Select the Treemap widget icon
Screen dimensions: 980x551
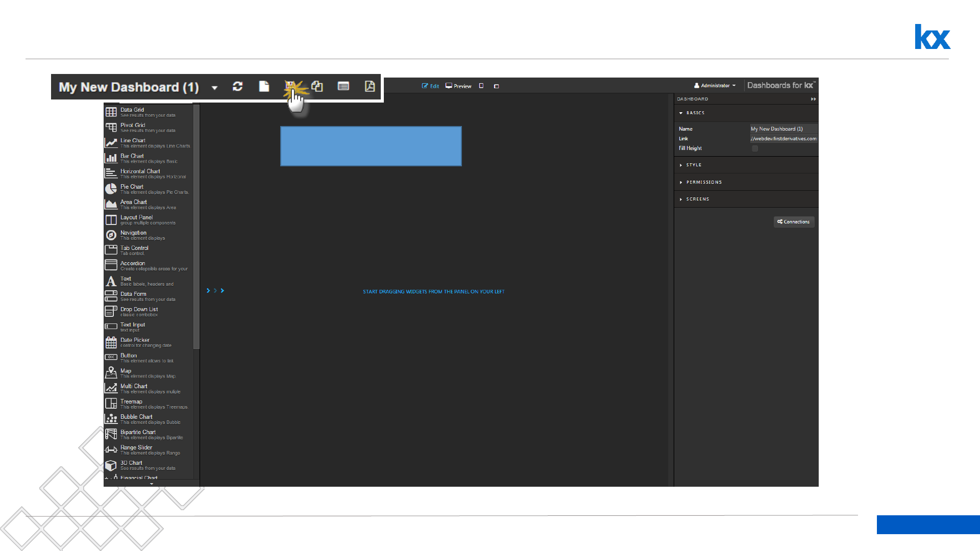(111, 404)
